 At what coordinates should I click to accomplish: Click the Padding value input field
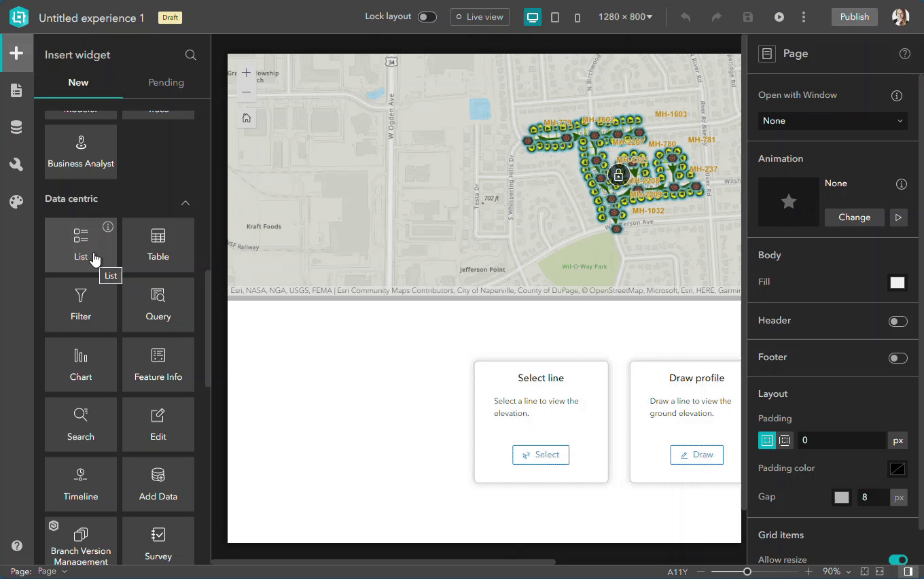[x=841, y=440]
